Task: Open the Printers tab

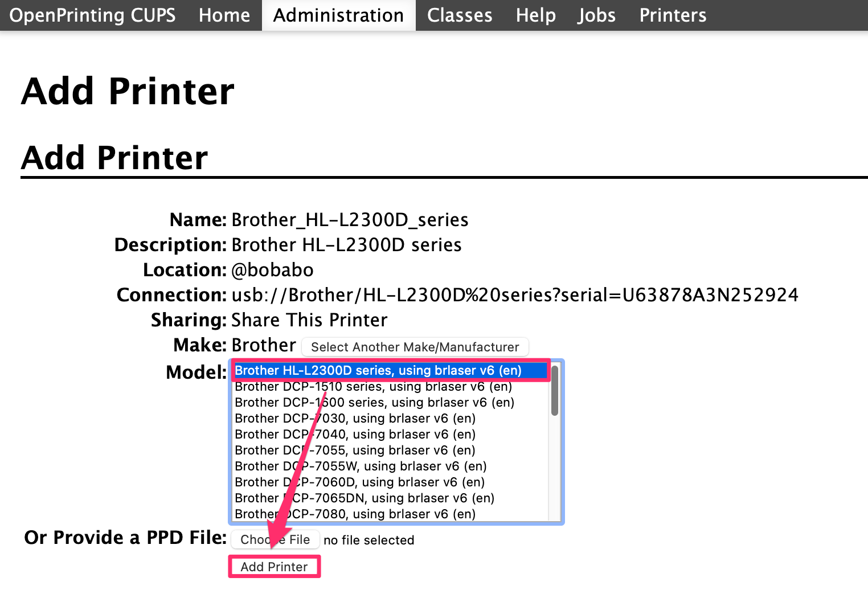Action: (x=673, y=15)
